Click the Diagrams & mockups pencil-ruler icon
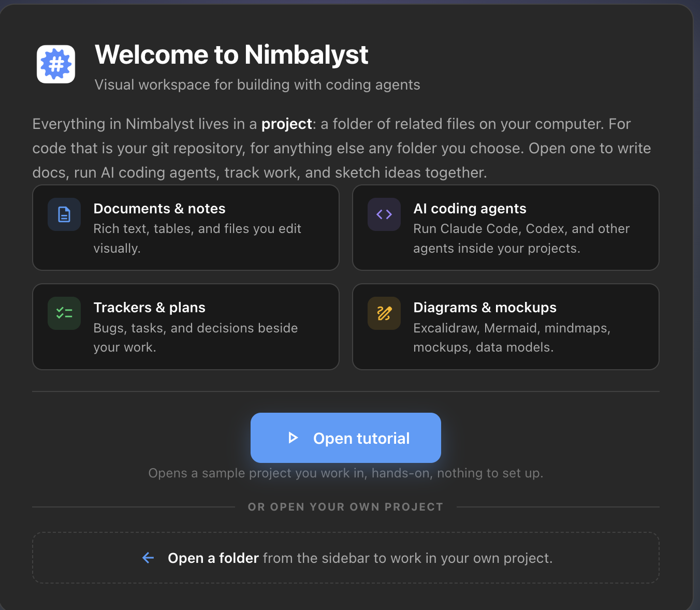Viewport: 700px width, 610px height. 384,313
